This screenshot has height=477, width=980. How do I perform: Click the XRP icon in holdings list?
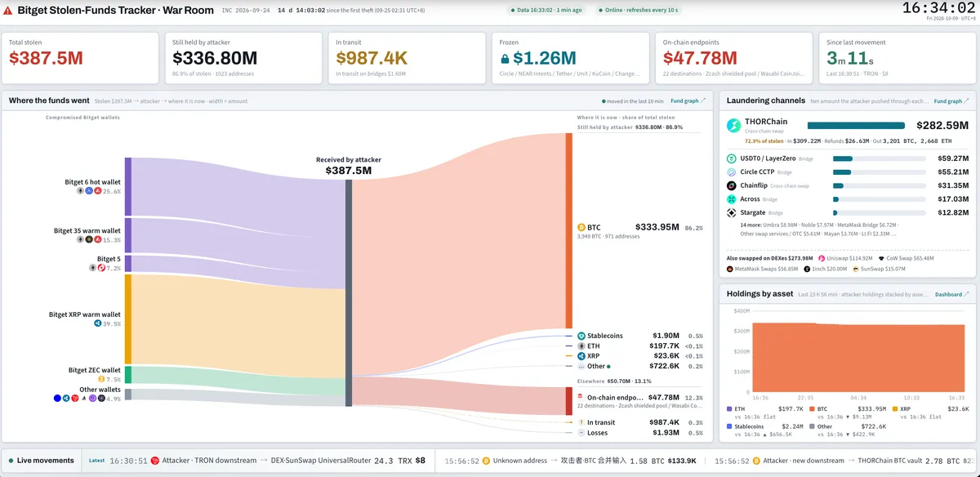coord(581,356)
